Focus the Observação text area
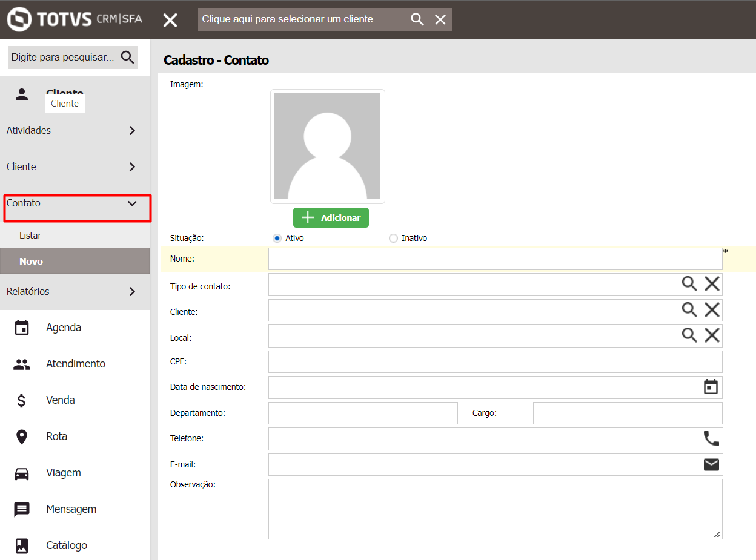756x560 pixels. tap(495, 509)
